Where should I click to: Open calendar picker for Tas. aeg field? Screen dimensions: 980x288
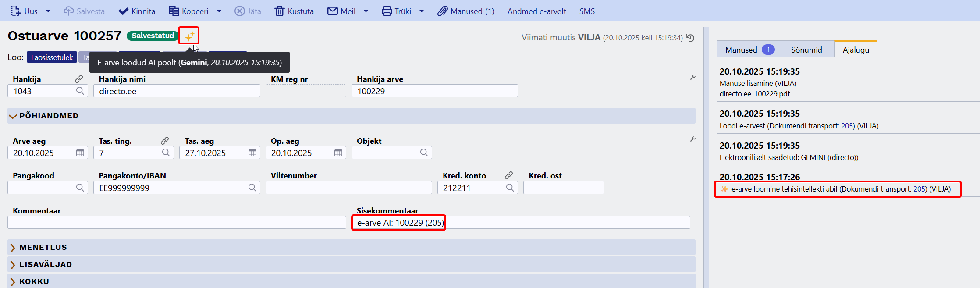pos(252,153)
